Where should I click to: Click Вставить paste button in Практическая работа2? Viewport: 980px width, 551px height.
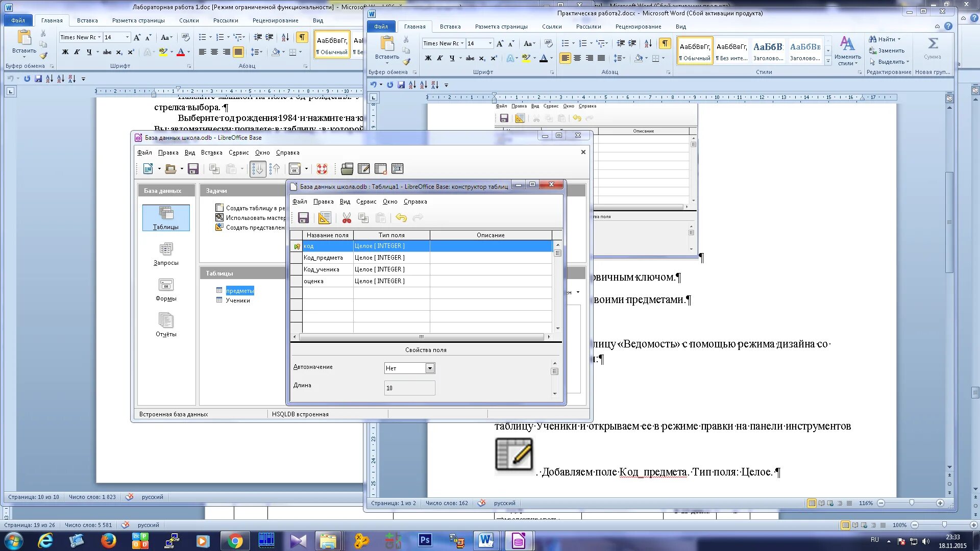click(x=387, y=49)
